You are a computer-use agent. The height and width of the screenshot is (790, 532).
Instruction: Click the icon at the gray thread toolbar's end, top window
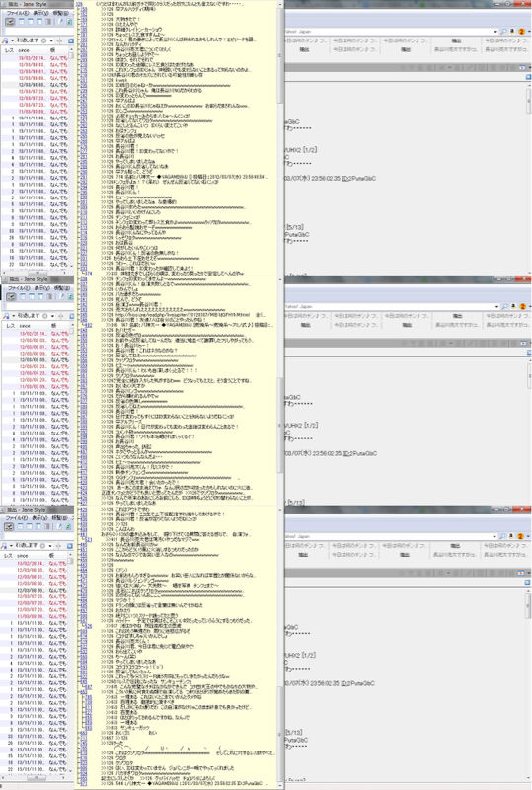coord(522,67)
